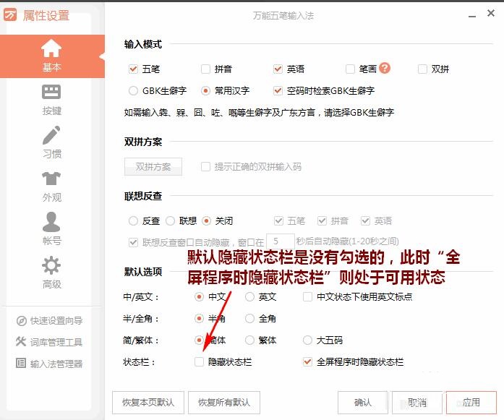Click the 取消 button
The height and width of the screenshot is (420, 504).
(x=417, y=403)
